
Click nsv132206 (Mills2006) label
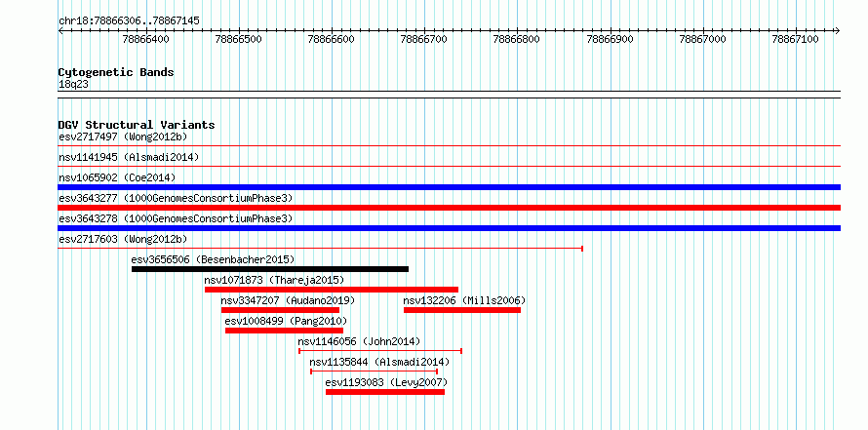464,300
